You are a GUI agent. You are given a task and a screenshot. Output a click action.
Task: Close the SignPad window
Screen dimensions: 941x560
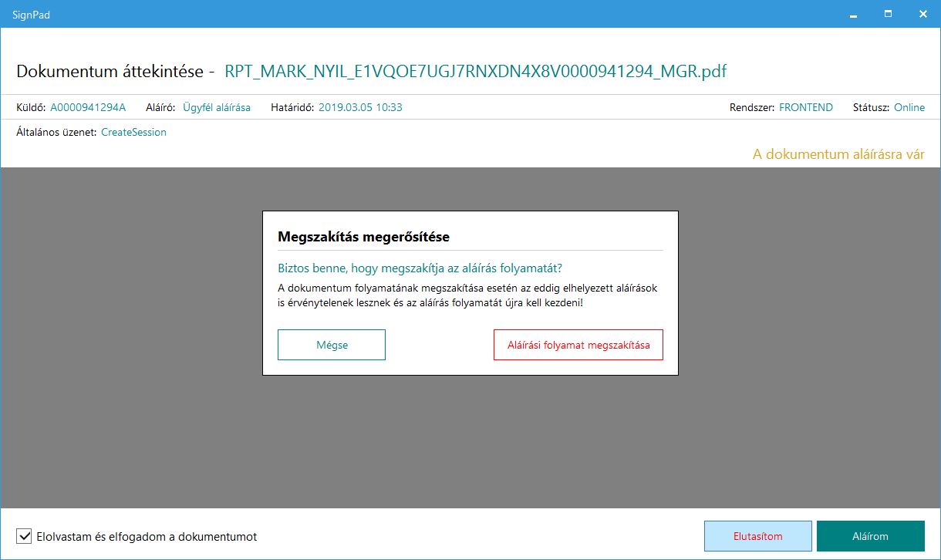pos(922,14)
